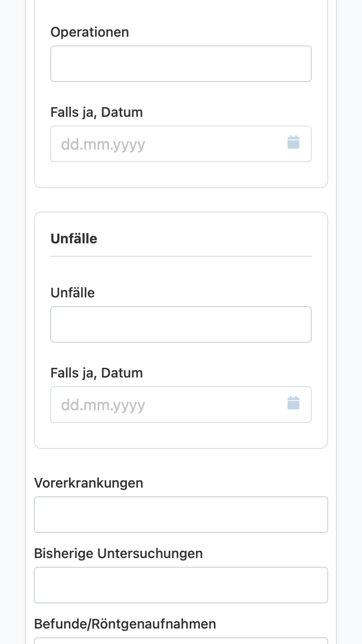Click the non-bold Unfälle field label
Viewport: 362px width, 644px height.
pyautogui.click(x=73, y=293)
